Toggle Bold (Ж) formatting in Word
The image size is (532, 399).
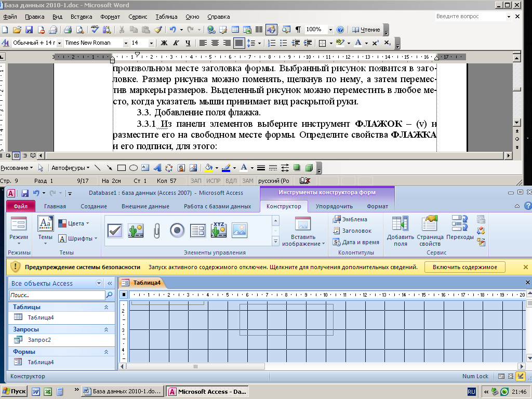[x=164, y=43]
